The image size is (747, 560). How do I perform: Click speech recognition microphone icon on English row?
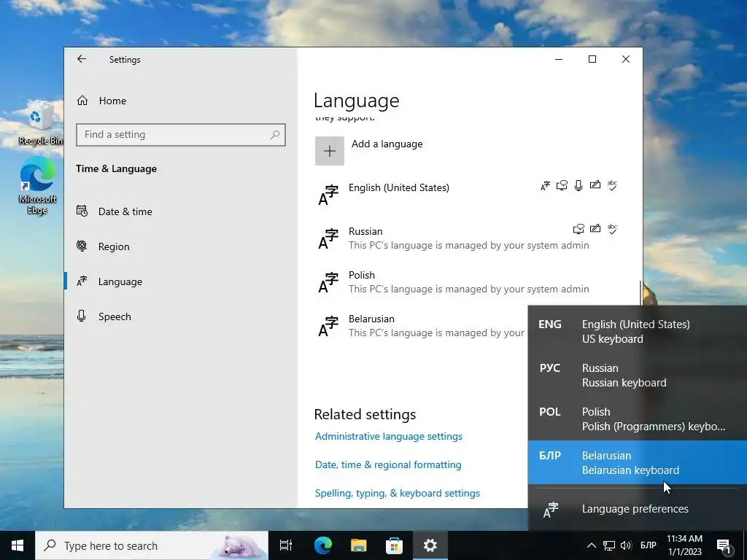click(x=578, y=186)
